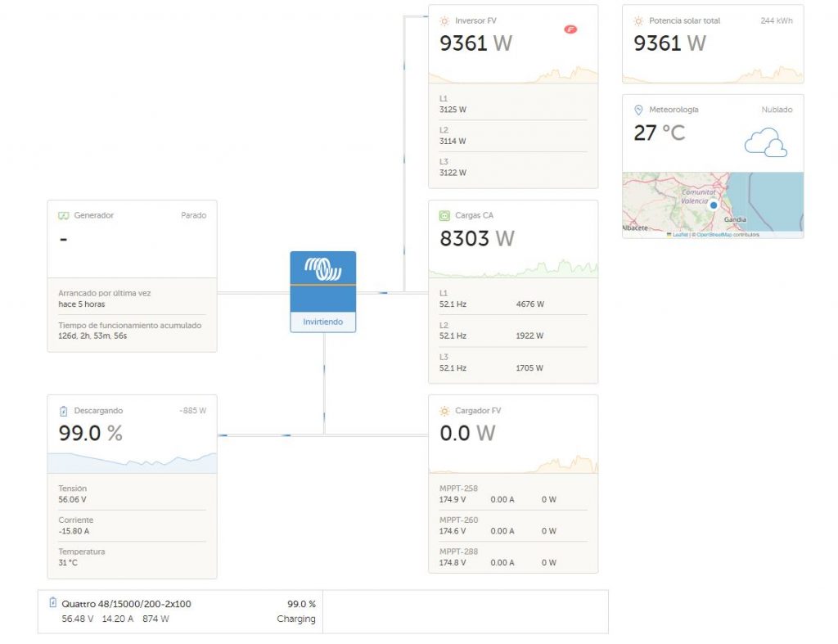Click the red alert badge on Inversor FV

click(x=570, y=29)
